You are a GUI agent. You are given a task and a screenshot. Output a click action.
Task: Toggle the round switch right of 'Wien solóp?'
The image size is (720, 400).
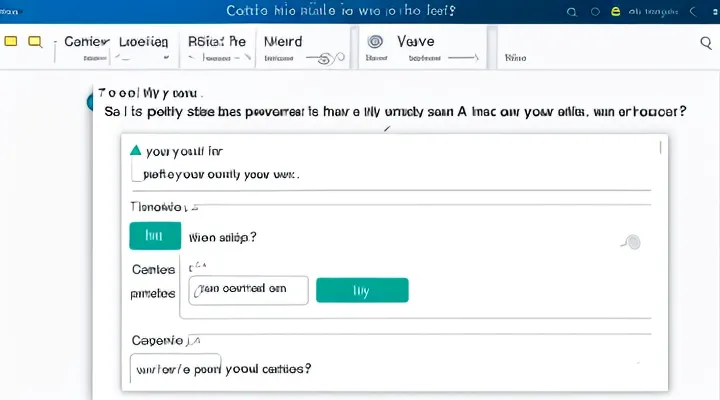[x=631, y=241]
